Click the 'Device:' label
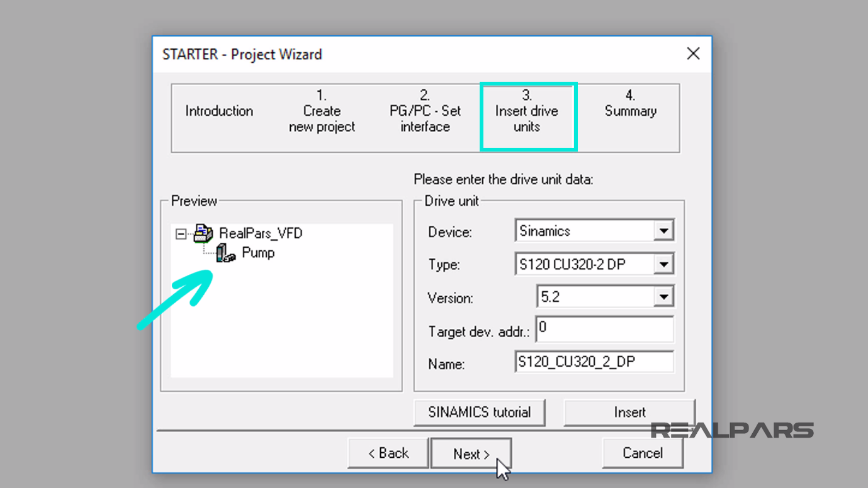This screenshot has height=488, width=868. 450,232
